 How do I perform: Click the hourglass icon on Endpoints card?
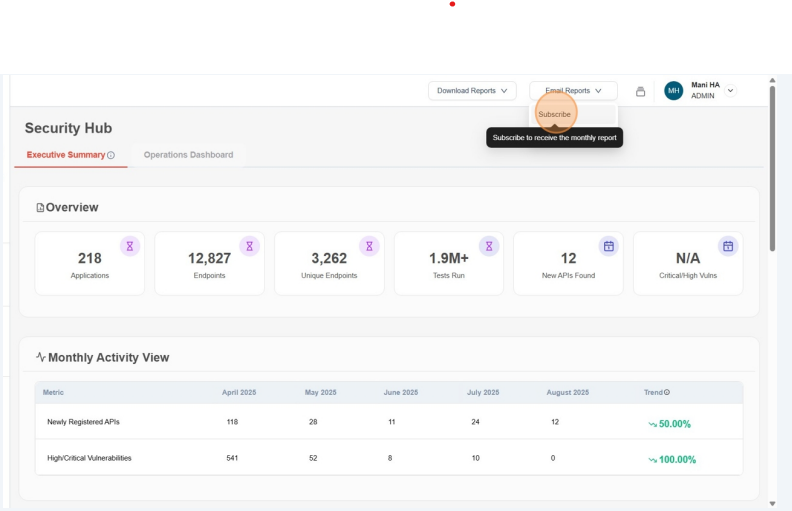249,245
